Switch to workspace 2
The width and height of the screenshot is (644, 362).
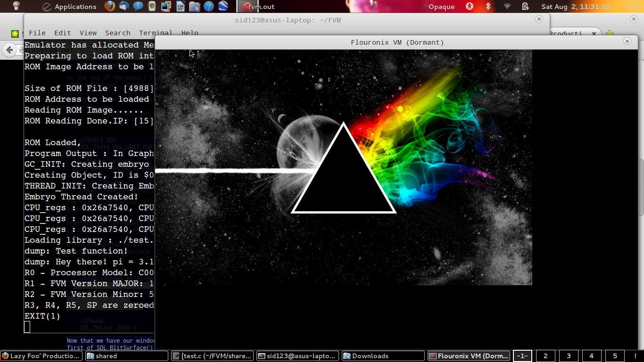click(x=545, y=356)
